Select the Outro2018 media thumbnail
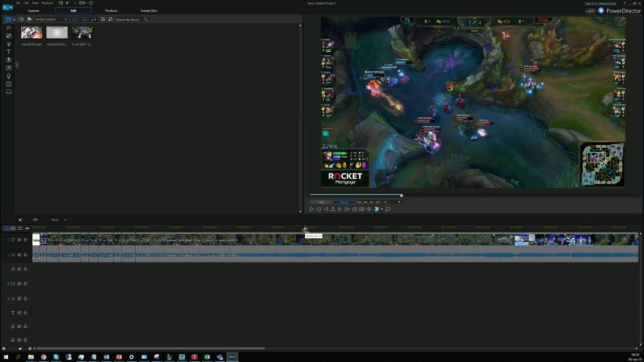Screen dimensions: 644x362 [57, 33]
